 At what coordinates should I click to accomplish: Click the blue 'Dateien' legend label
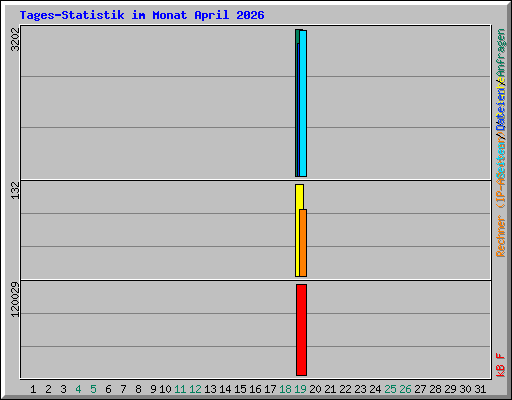501,109
